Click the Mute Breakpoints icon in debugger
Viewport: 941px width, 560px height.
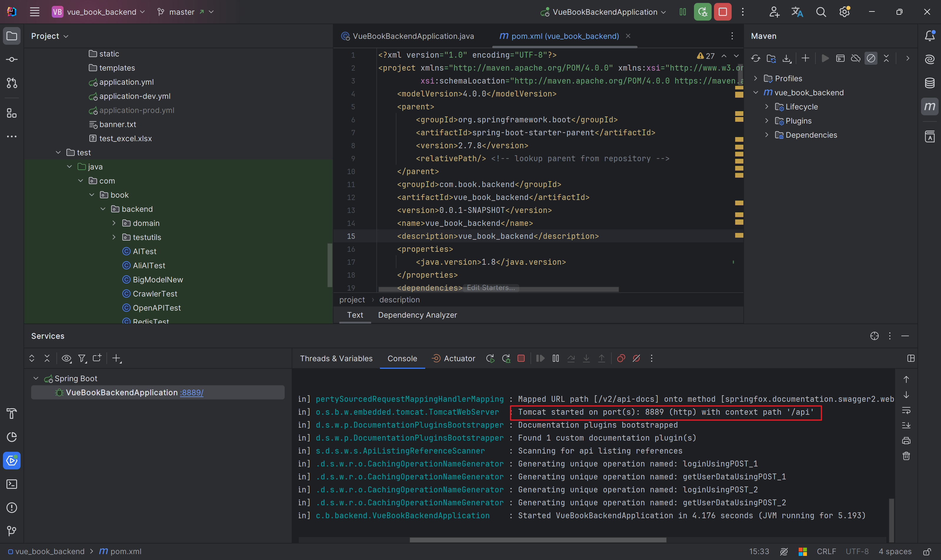636,359
